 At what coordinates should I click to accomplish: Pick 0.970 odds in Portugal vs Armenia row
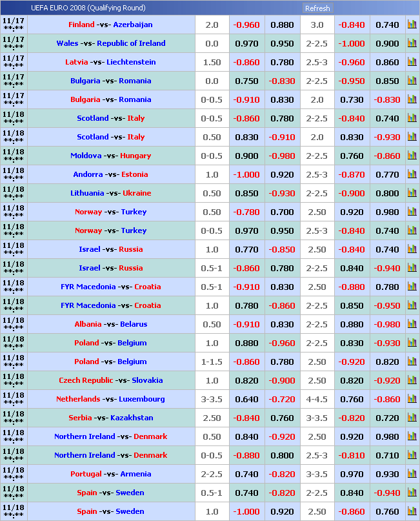(351, 475)
